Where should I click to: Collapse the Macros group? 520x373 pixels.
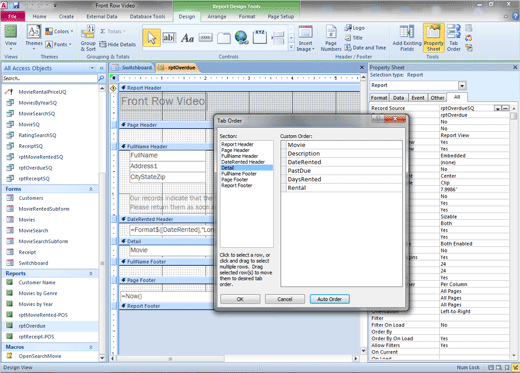91,347
